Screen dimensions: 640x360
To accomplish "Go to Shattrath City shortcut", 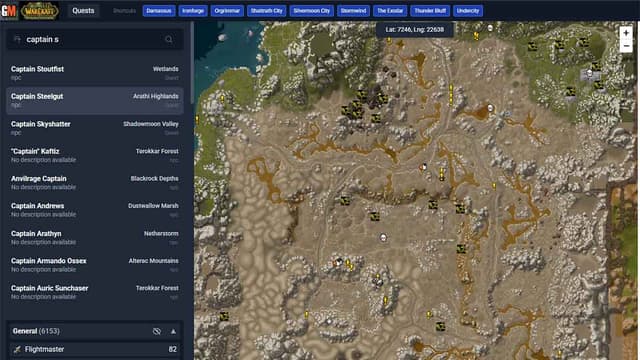I will click(267, 11).
